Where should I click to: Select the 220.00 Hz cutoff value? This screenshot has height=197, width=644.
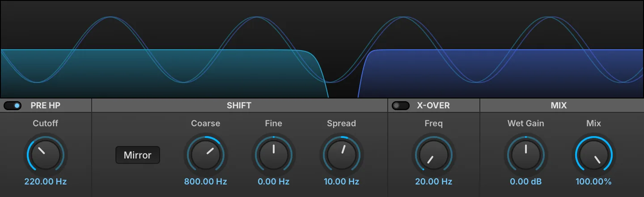(x=46, y=182)
